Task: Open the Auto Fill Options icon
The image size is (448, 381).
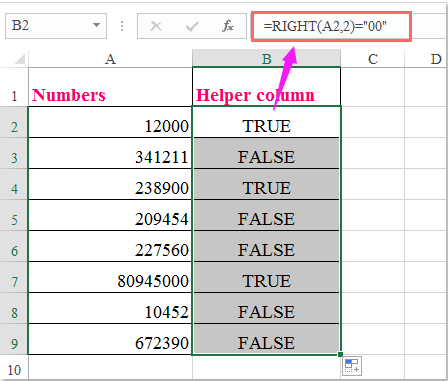Action: [352, 366]
